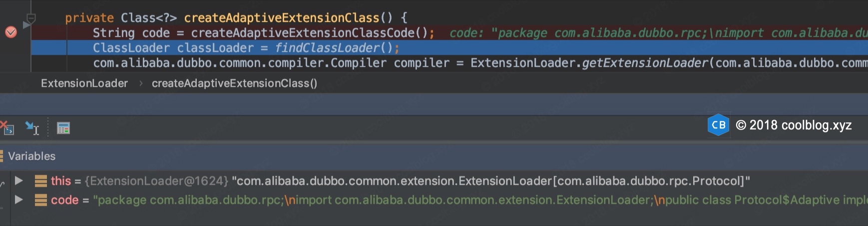Image resolution: width=868 pixels, height=226 pixels.
Task: Click the field icon beside 'code' variable
Action: point(41,200)
